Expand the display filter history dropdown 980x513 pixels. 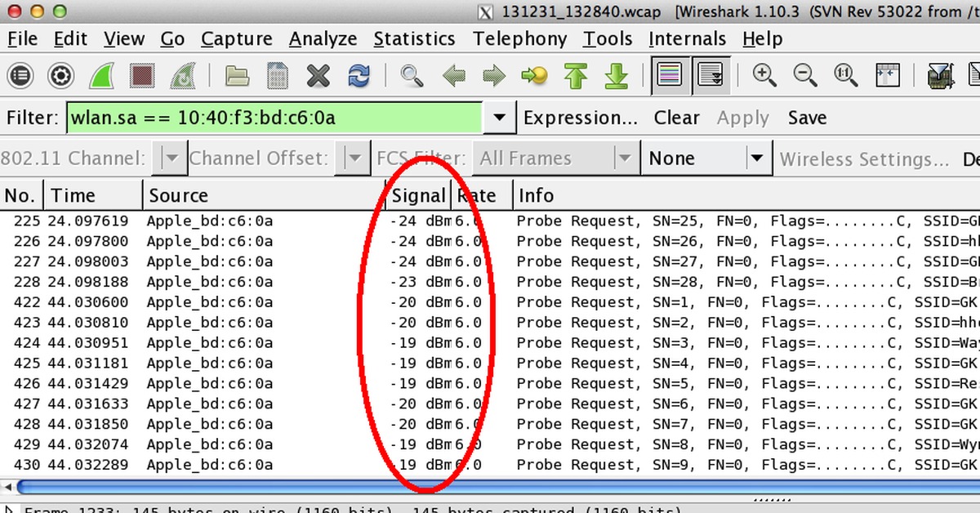click(x=499, y=118)
